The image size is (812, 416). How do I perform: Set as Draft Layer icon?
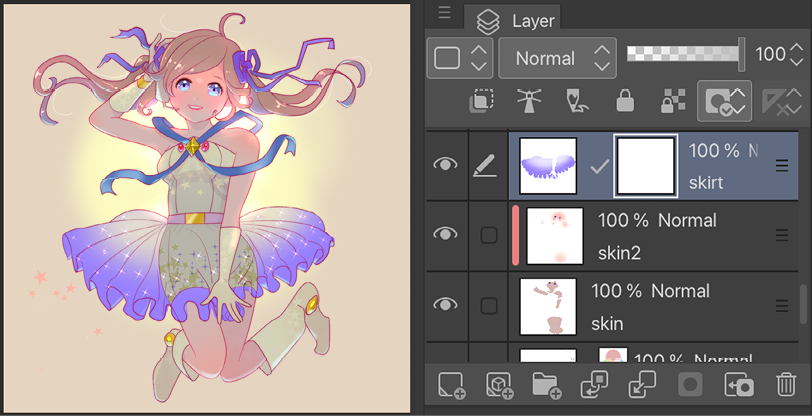(576, 101)
